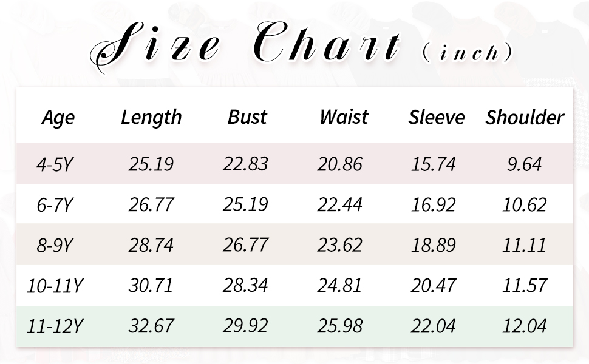Click the 4-5Y age row label

coord(55,164)
